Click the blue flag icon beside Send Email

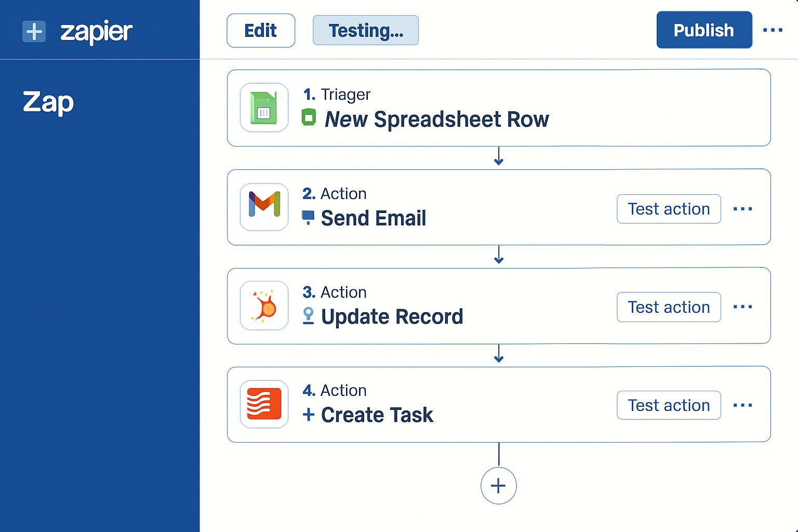(x=308, y=217)
